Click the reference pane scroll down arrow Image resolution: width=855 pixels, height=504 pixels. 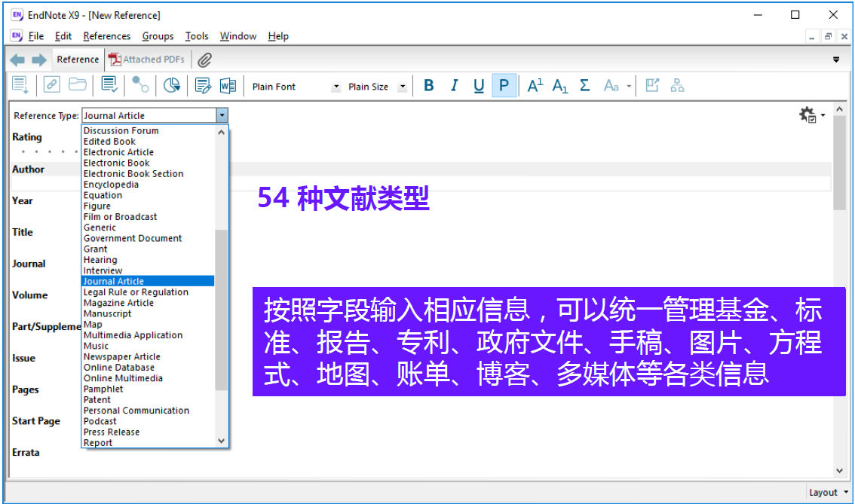point(840,472)
